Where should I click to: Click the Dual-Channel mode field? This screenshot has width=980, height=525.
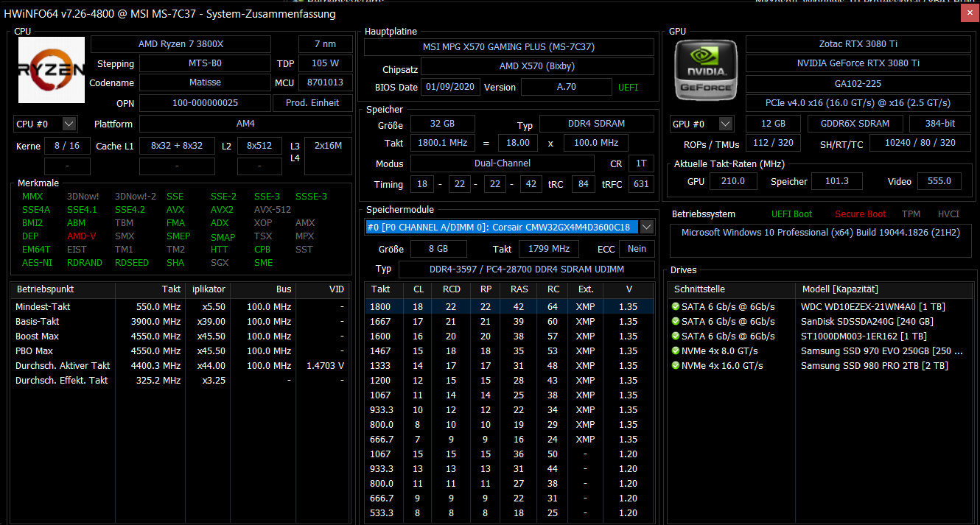(503, 163)
